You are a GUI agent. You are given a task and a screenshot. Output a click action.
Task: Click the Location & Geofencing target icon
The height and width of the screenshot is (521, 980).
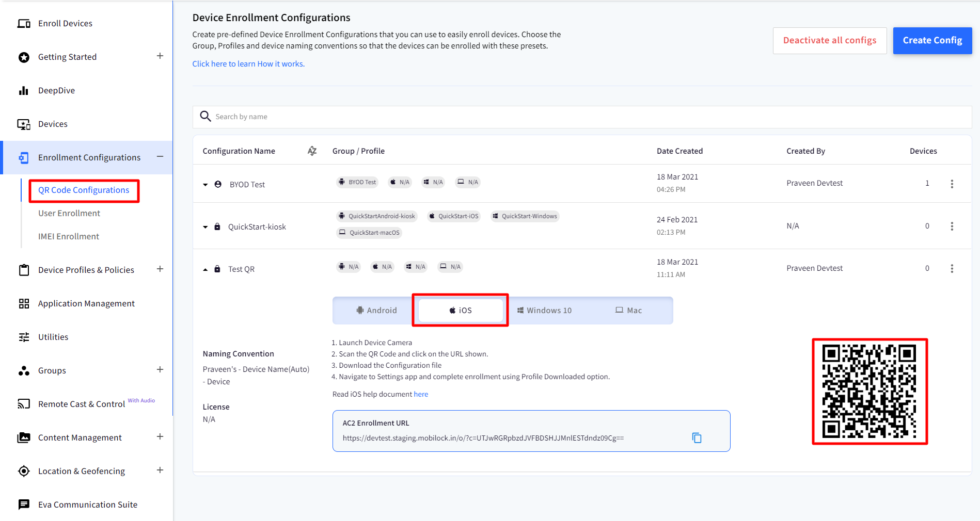(x=24, y=471)
